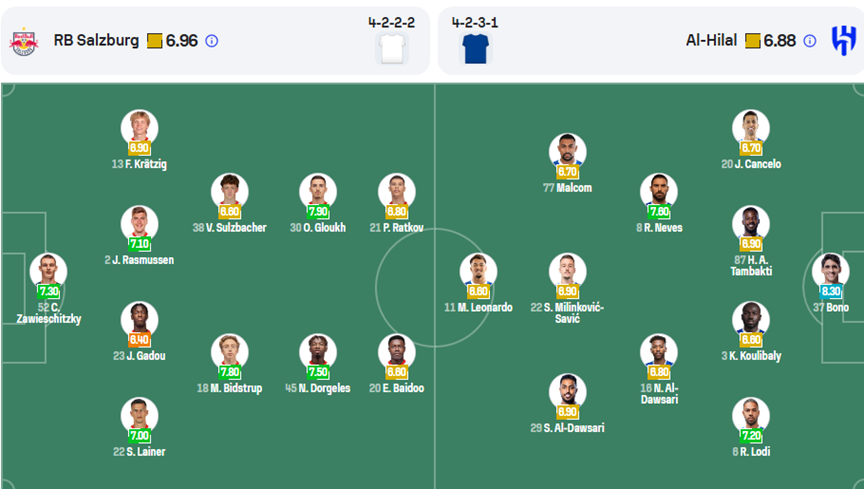This screenshot has height=489, width=864.
Task: Select the blue jersey icon under 4-2-3-1
Action: (475, 49)
